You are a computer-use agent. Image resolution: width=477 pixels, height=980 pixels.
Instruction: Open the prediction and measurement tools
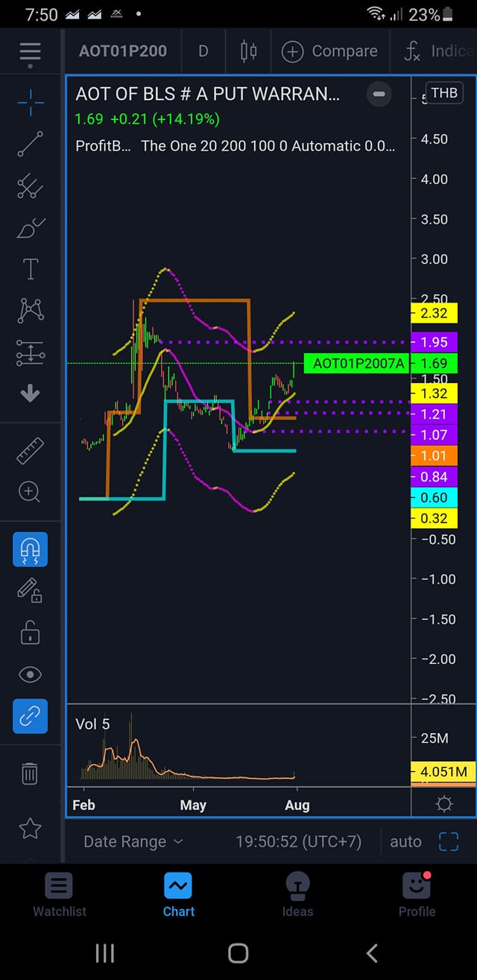point(30,353)
